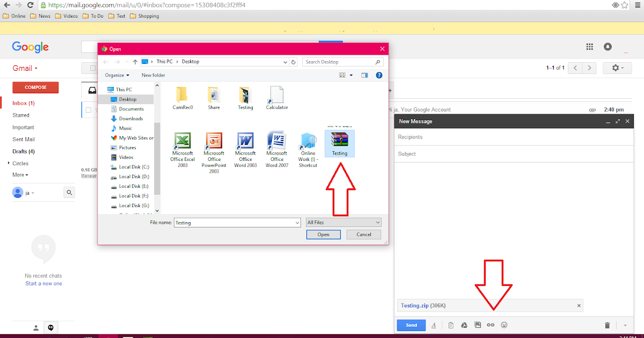This screenshot has width=644, height=338.
Task: Open the Organize menu
Action: [117, 75]
